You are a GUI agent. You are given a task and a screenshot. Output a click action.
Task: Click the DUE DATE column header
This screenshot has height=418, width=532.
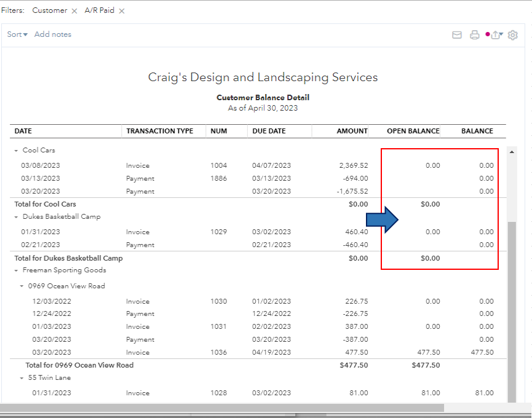269,131
